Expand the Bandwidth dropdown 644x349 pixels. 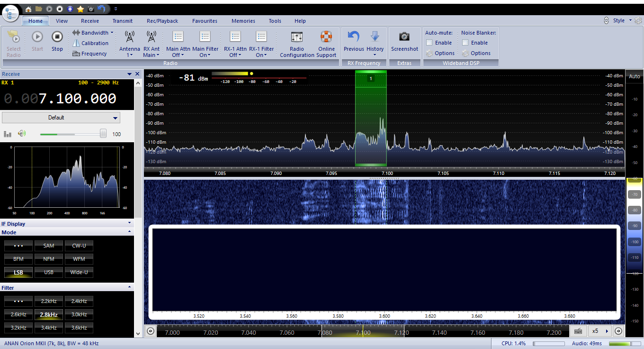pos(93,33)
